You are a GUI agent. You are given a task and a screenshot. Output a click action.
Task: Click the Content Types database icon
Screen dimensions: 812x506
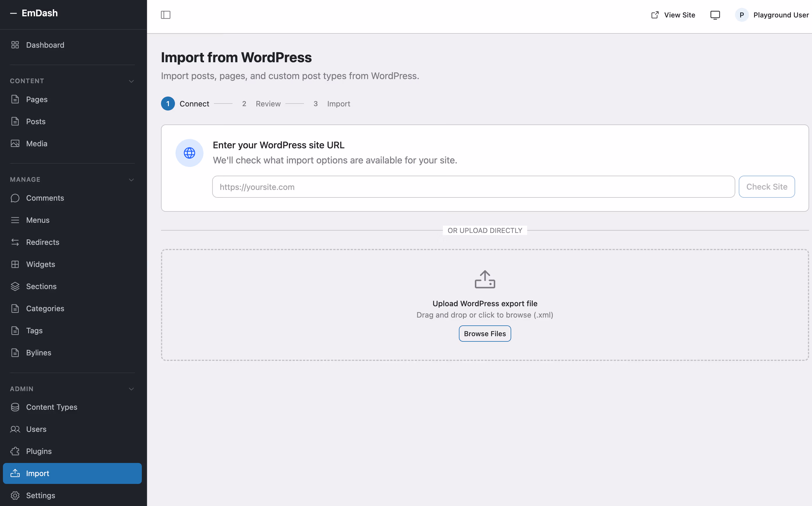click(x=15, y=407)
